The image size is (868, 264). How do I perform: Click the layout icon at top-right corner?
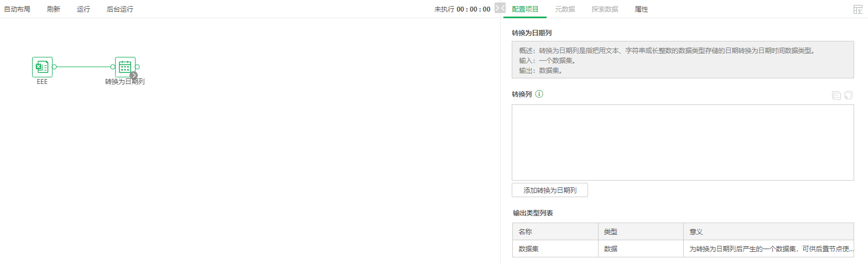857,9
